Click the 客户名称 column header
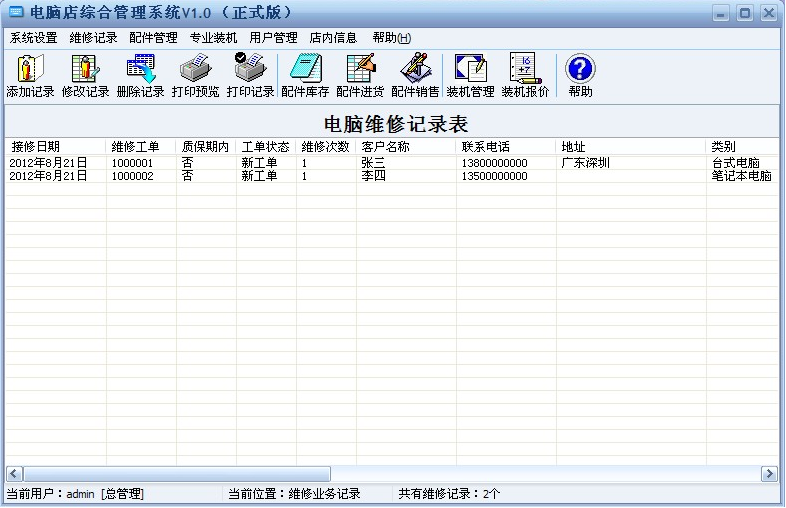This screenshot has width=786, height=508. click(406, 146)
